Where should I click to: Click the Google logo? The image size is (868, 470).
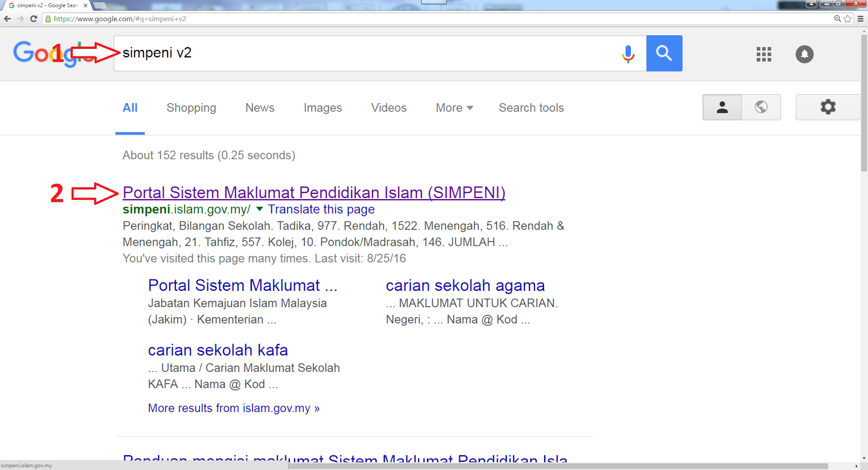coord(54,54)
